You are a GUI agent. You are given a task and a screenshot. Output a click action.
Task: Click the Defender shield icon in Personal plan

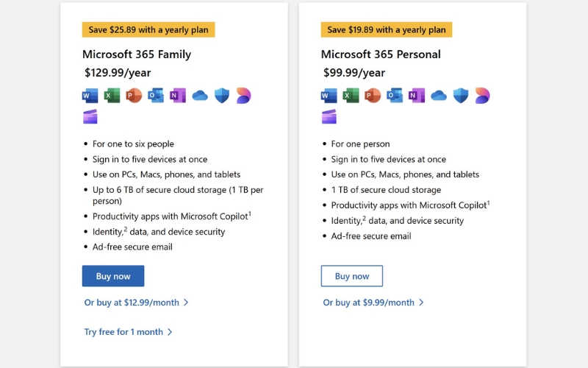[461, 96]
